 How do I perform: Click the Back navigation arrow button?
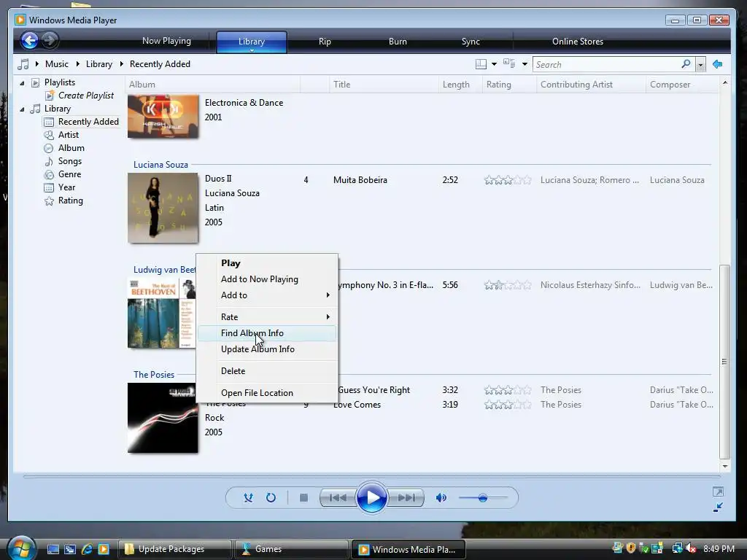click(x=29, y=41)
